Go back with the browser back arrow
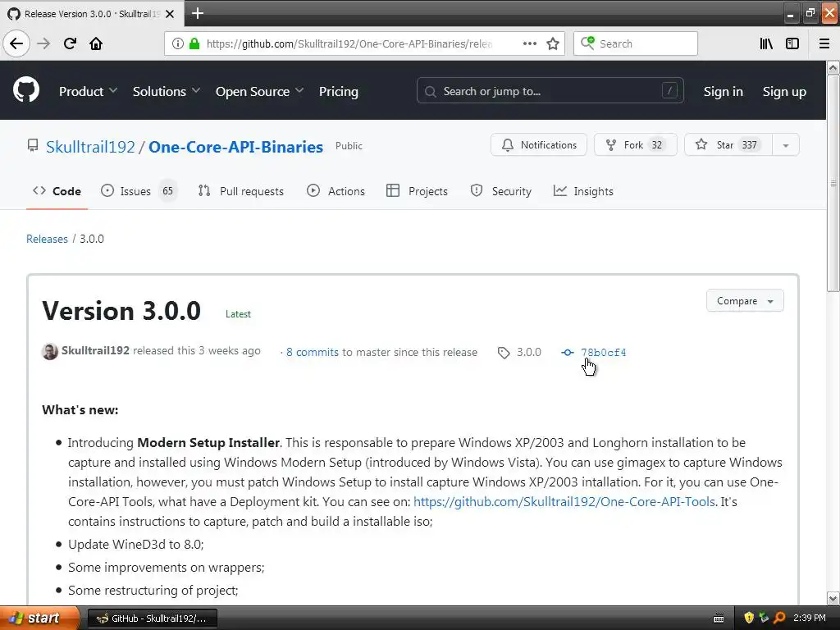840x630 pixels. [x=16, y=43]
